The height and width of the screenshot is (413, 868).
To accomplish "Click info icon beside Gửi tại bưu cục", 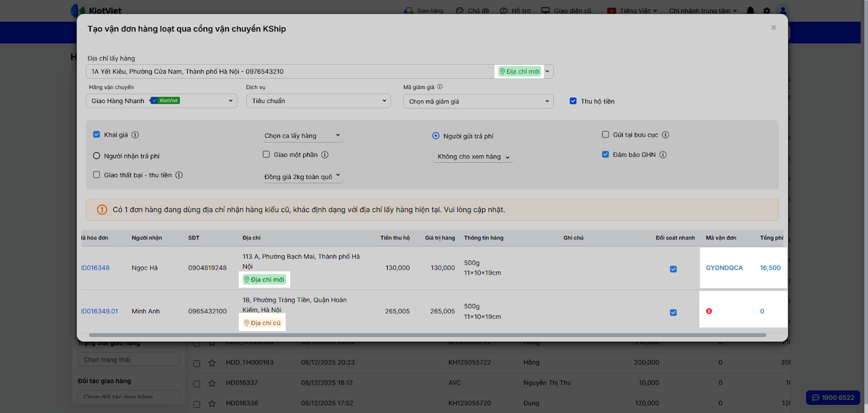I will [666, 135].
